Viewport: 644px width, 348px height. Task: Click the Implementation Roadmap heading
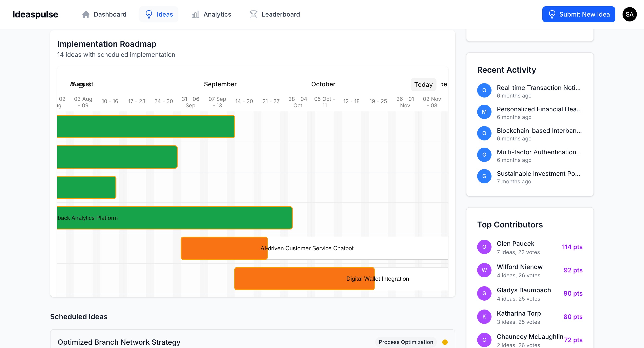point(107,44)
